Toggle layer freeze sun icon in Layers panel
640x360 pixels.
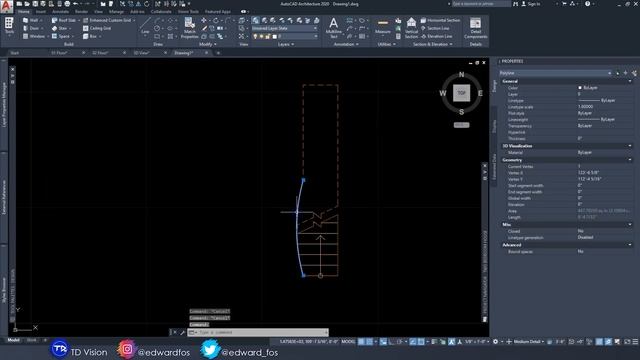261,36
